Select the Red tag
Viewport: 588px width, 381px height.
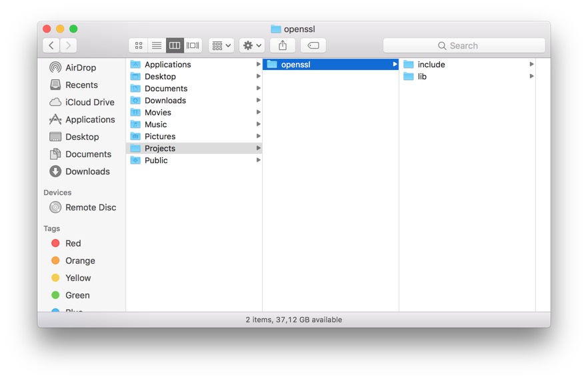click(x=73, y=243)
